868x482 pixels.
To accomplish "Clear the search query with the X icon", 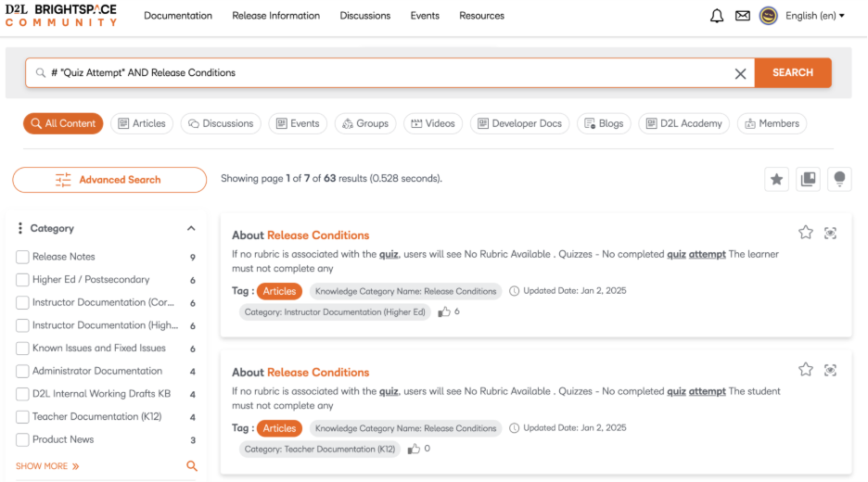I will (740, 73).
